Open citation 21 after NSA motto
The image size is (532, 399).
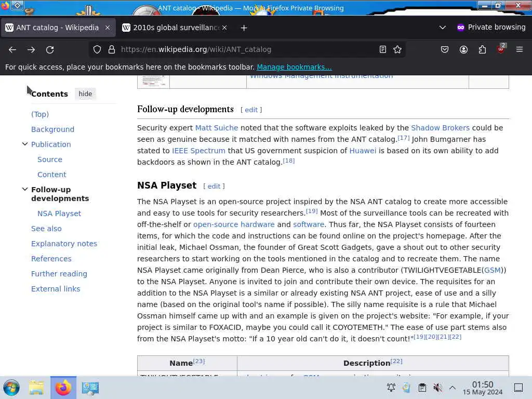(443, 337)
